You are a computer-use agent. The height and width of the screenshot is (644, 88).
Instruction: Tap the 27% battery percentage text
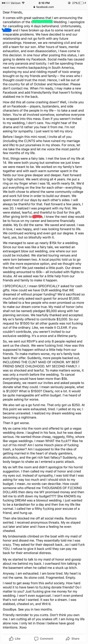pyautogui.click(x=75, y=3)
